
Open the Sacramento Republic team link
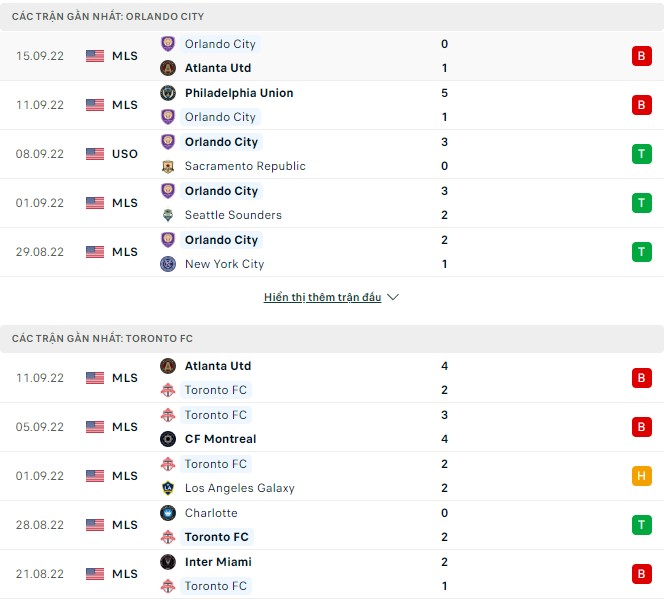tap(245, 166)
